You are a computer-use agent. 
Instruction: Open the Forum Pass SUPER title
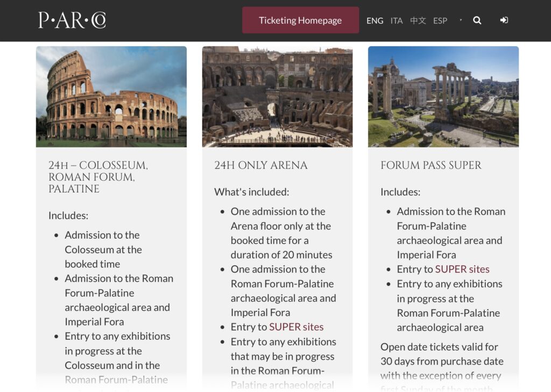431,166
